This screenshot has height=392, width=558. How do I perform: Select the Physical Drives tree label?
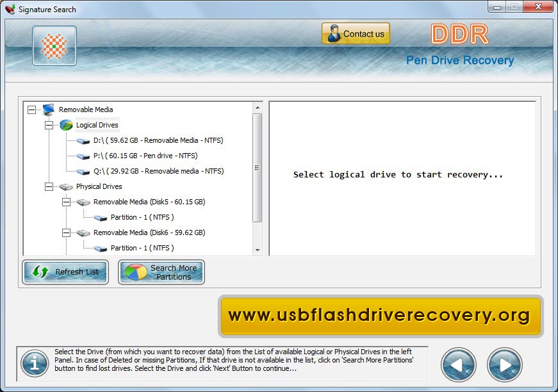[x=99, y=186]
